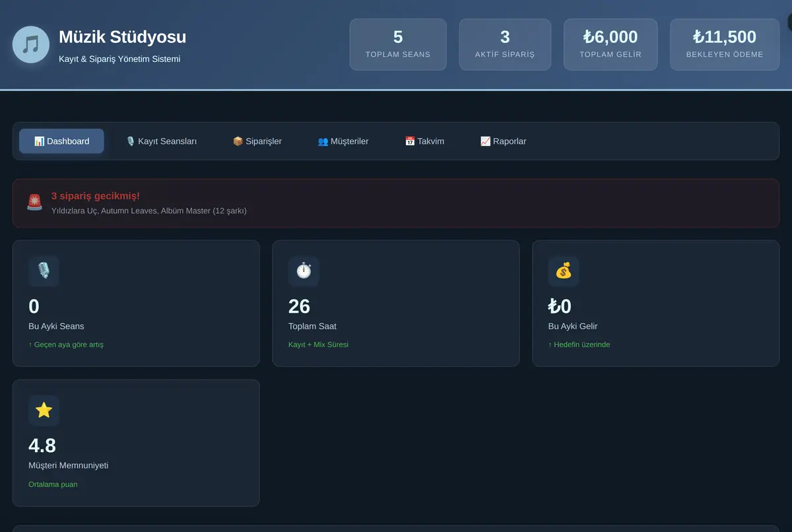
Task: Click the Toplam Seans stat box
Action: [398, 44]
